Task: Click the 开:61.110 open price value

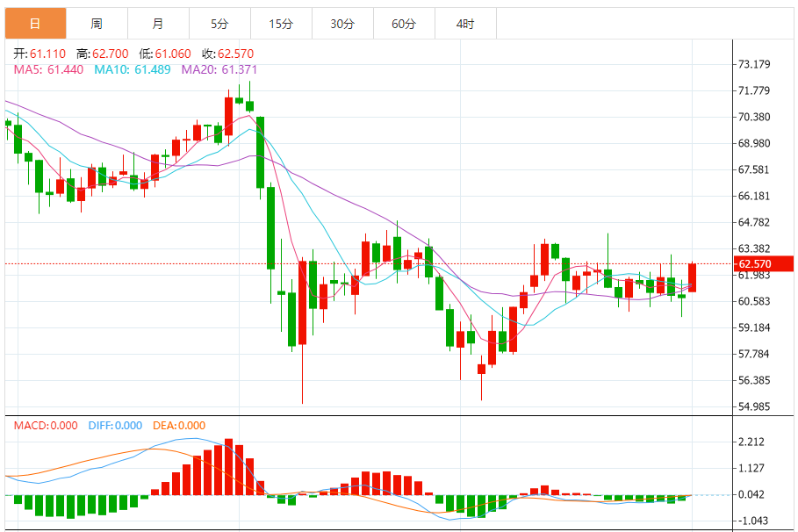Action: [40, 54]
